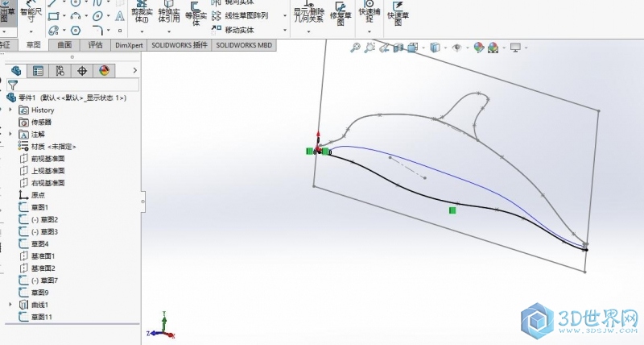Click Trim Entities (剪裁实体) tool
The height and width of the screenshot is (345, 644).
tap(142, 12)
